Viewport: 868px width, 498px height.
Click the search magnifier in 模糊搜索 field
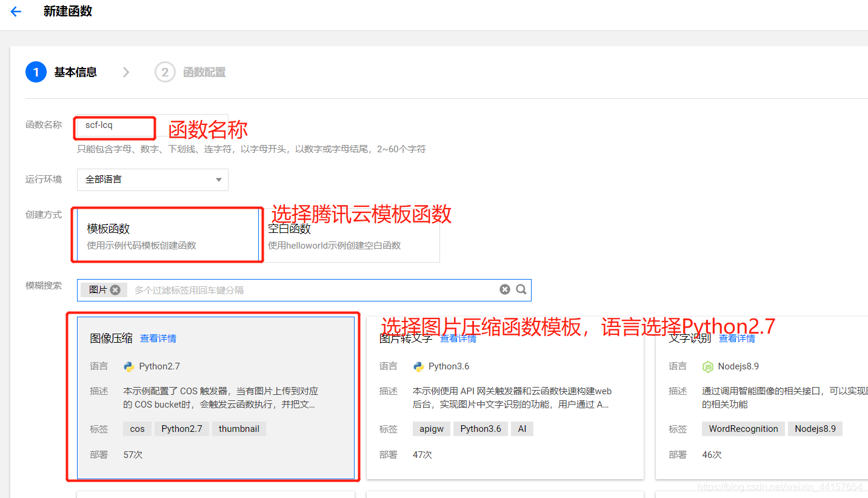pyautogui.click(x=521, y=289)
